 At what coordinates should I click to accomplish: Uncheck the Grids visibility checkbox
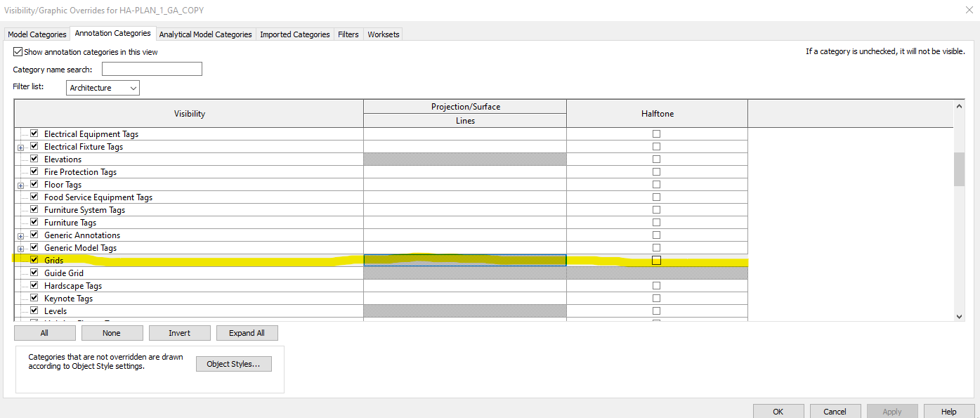click(33, 259)
